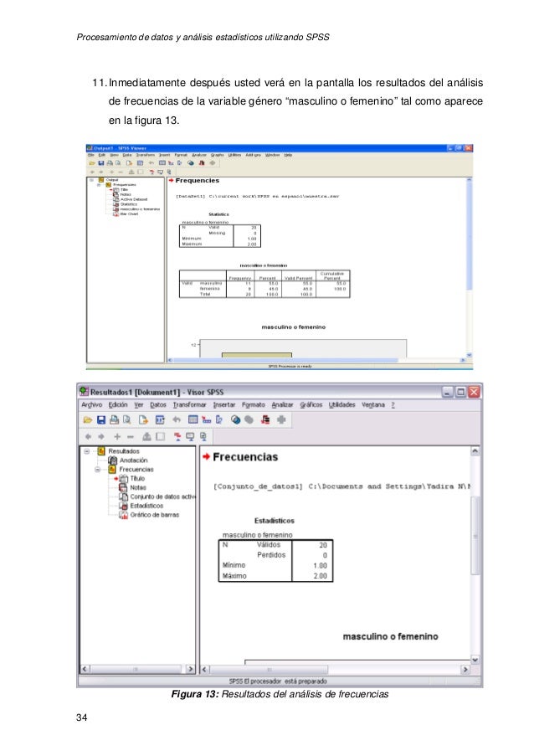Image resolution: width=534 pixels, height=756 pixels.
Task: Click the Export output icon in Visor SPSS
Action: (x=143, y=420)
